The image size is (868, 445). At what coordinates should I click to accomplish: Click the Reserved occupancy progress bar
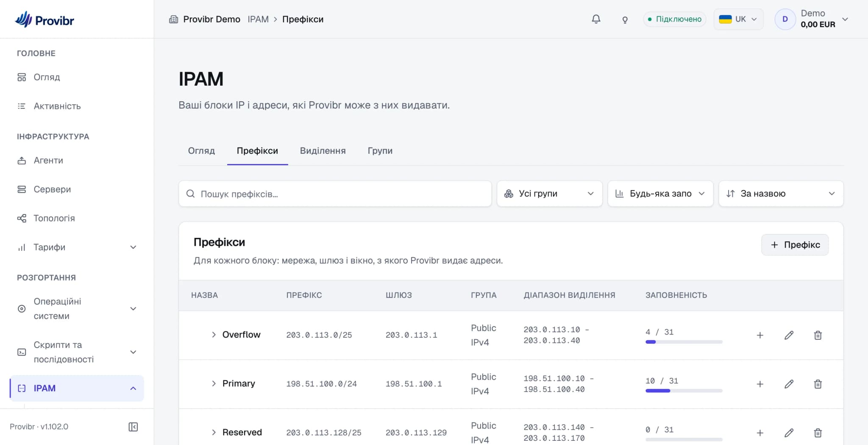click(x=684, y=439)
